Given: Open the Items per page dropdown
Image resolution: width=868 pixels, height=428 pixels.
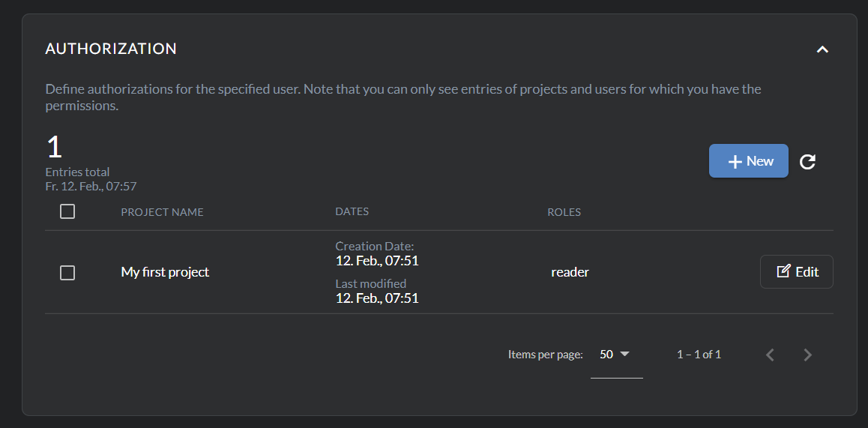Looking at the screenshot, I should point(615,355).
